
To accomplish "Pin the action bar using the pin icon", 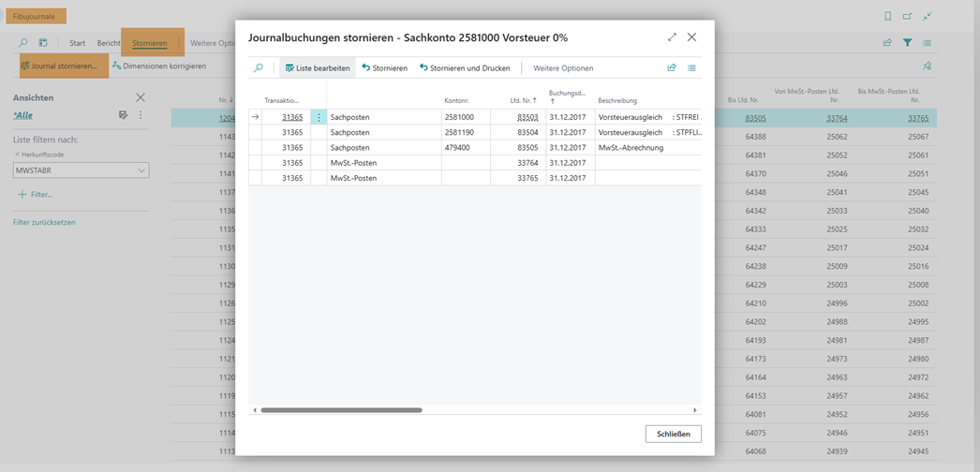I will click(927, 66).
